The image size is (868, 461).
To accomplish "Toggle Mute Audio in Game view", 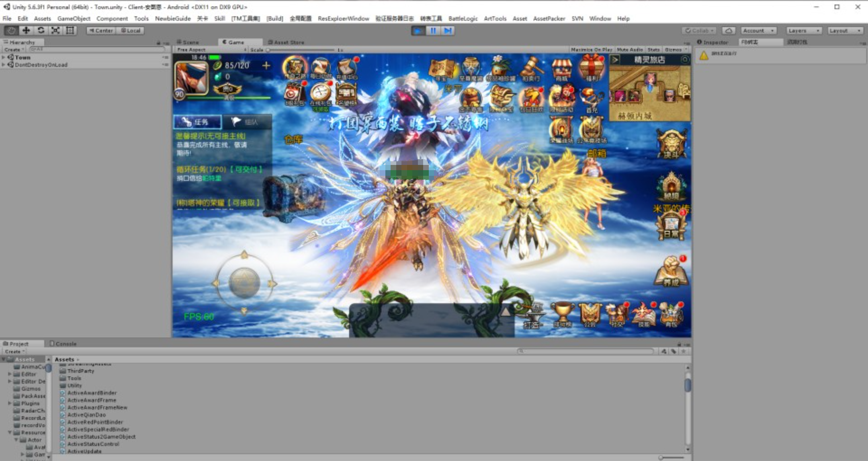I will click(x=629, y=49).
